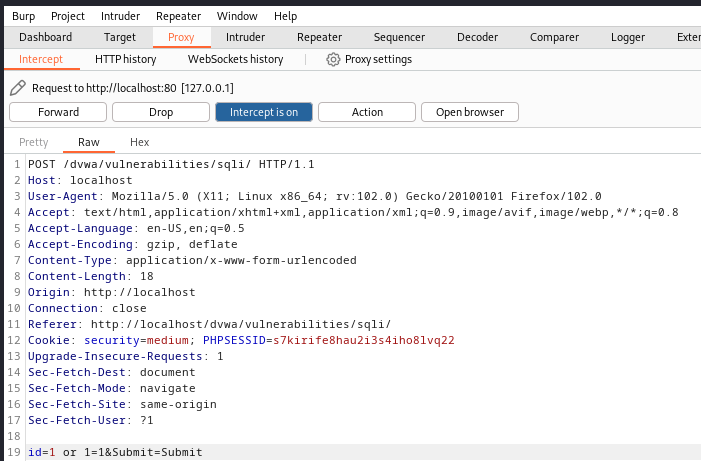This screenshot has height=461, width=701.
Task: Click the Content-Type header line
Action: (192, 260)
